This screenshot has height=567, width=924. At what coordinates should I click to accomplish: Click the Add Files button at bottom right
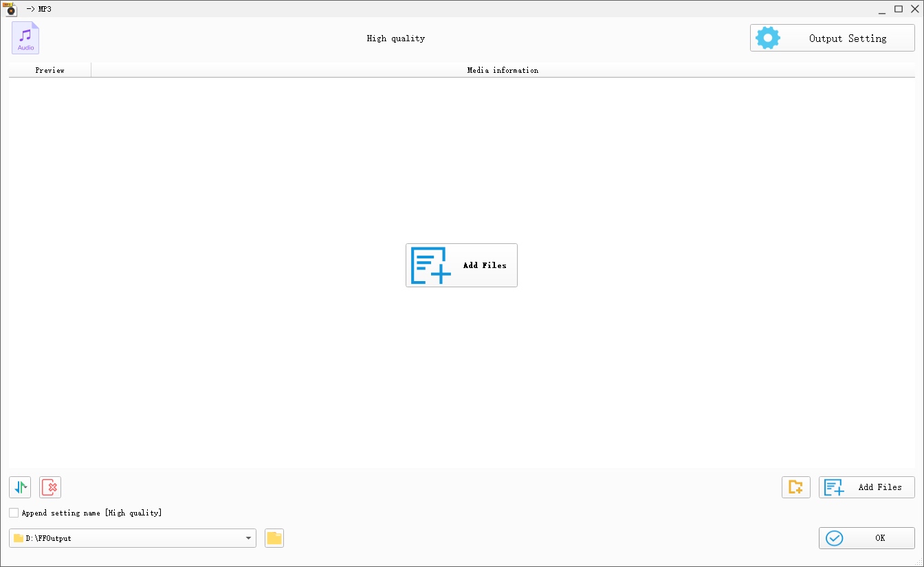[x=866, y=487]
